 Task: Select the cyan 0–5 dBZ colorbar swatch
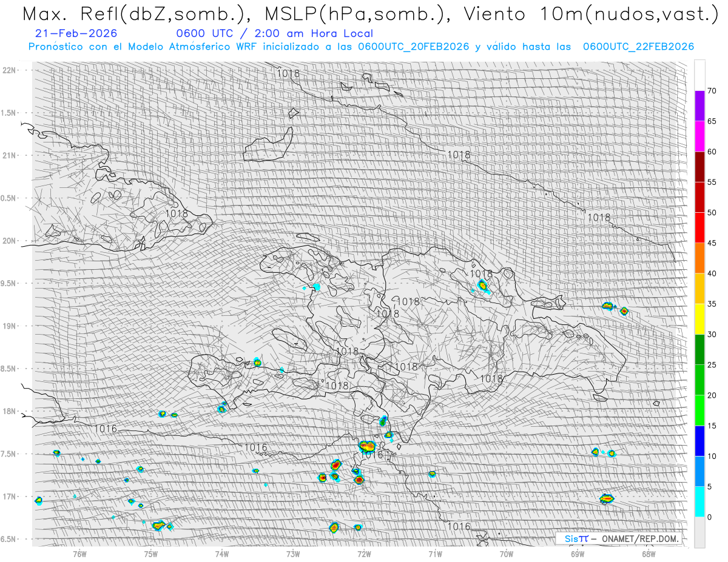[x=699, y=502]
